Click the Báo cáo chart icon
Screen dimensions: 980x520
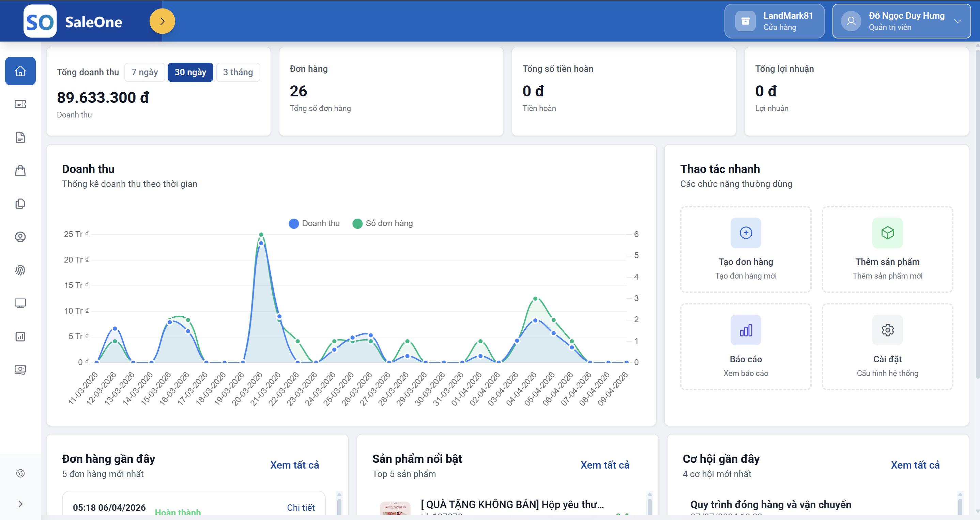(746, 330)
